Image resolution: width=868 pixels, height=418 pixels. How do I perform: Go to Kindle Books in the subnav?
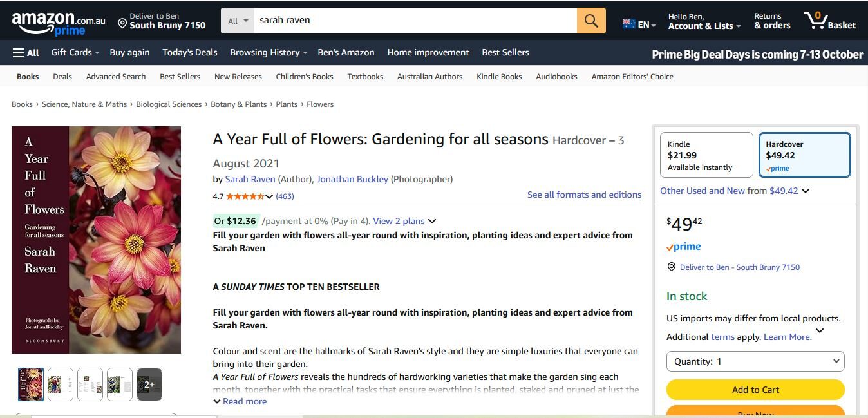[x=499, y=77]
